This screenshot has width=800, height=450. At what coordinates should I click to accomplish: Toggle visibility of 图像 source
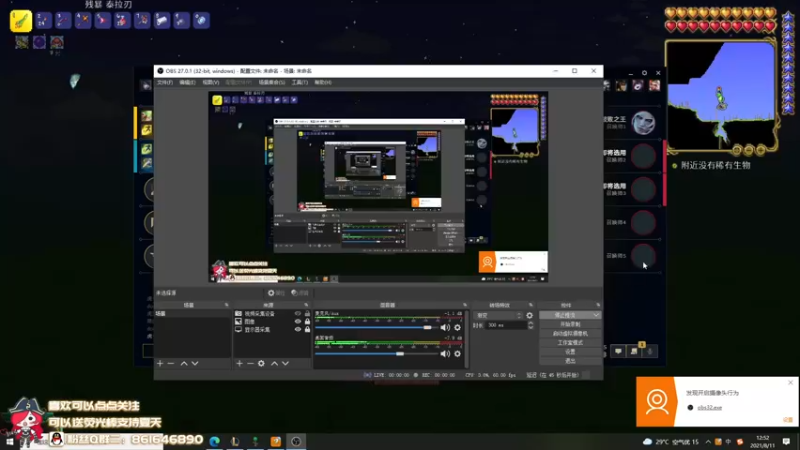coord(298,321)
